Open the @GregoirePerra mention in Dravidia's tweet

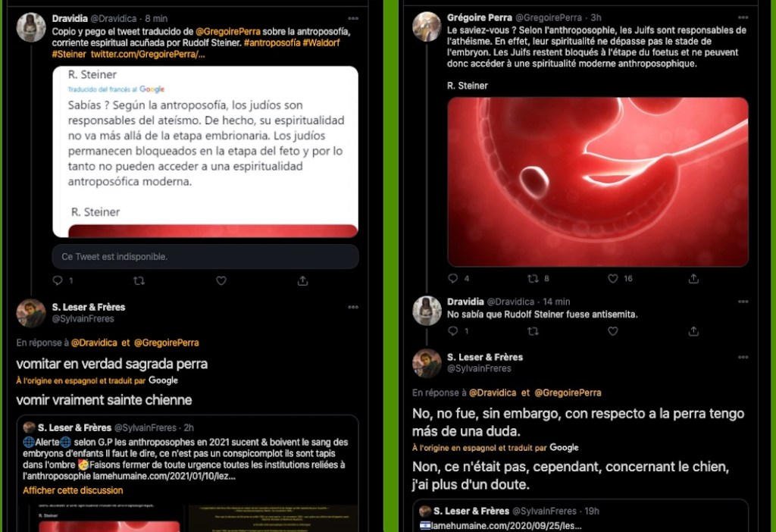click(227, 31)
